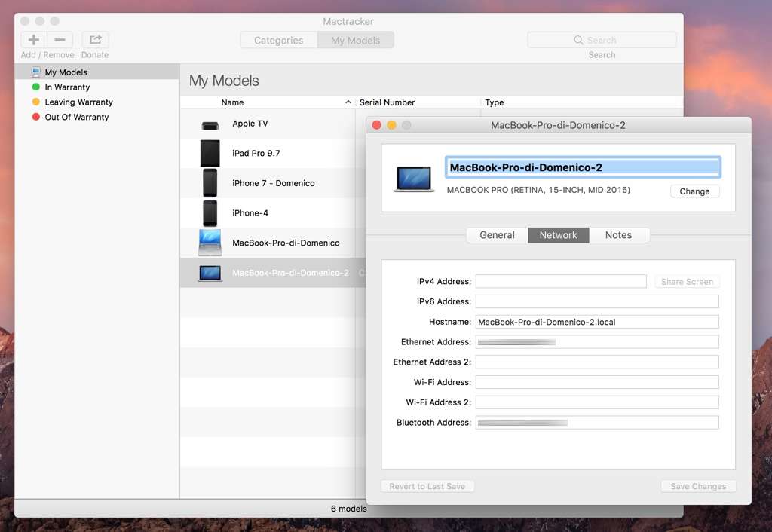The image size is (772, 532).
Task: Click the MacBook Pro image in detail window
Action: tap(414, 179)
